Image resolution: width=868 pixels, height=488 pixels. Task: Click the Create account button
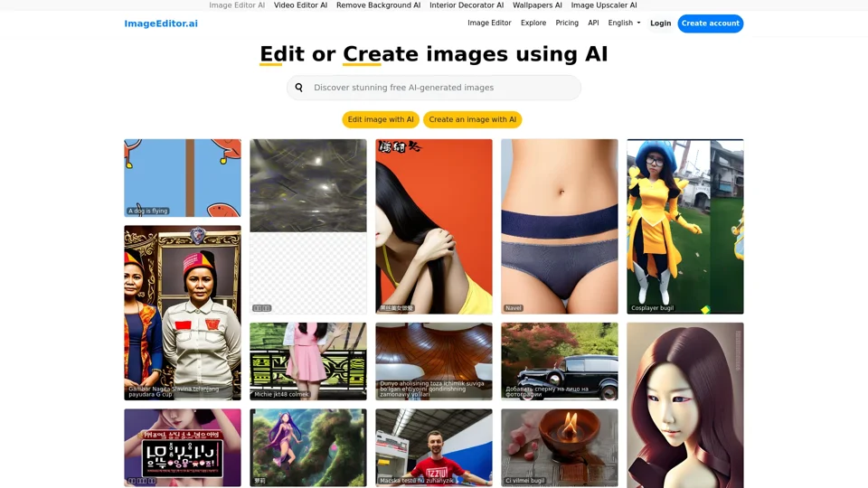coord(711,23)
